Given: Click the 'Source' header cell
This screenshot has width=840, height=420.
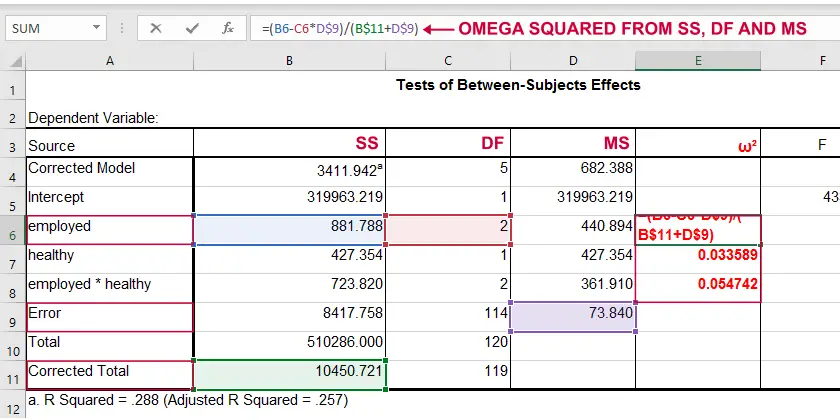Looking at the screenshot, I should pyautogui.click(x=110, y=143).
